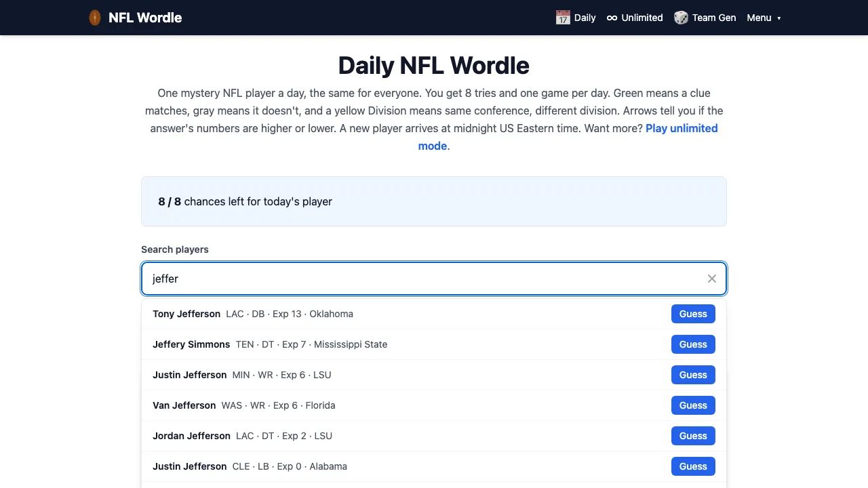Guess Justin Jefferson from CLE
Image resolution: width=868 pixels, height=488 pixels.
[693, 466]
